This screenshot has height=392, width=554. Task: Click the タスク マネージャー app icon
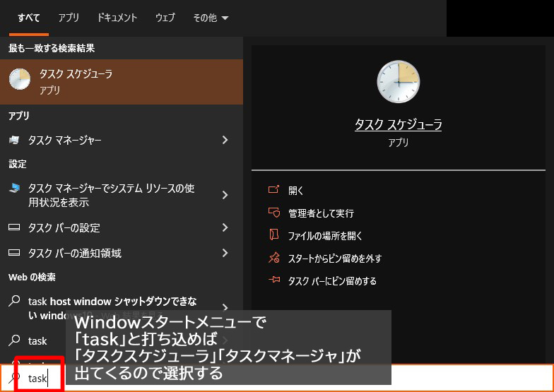click(x=14, y=140)
